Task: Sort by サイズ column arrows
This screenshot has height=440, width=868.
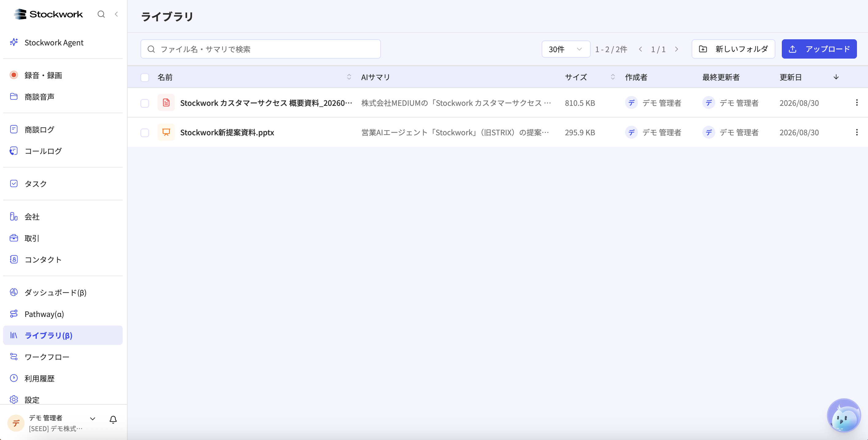Action: click(613, 77)
